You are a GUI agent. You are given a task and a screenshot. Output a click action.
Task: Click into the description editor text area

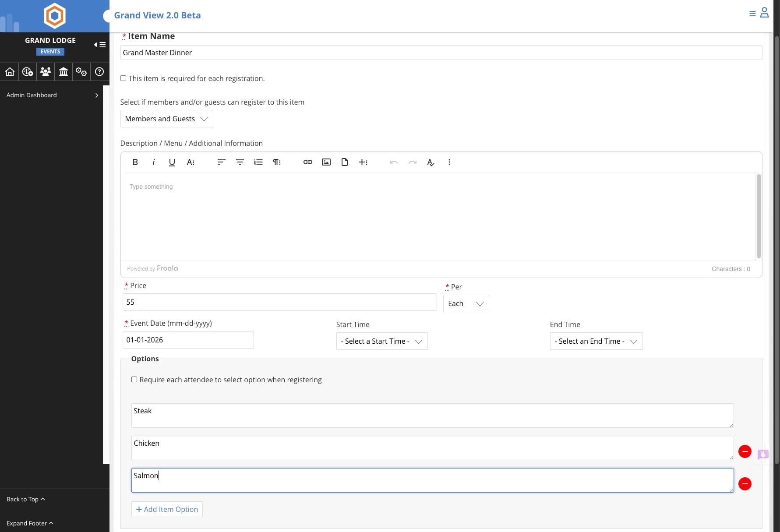[x=438, y=216]
